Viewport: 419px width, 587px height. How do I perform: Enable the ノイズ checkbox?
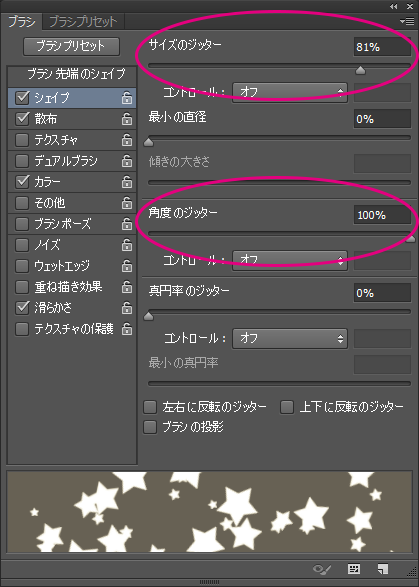[22, 244]
